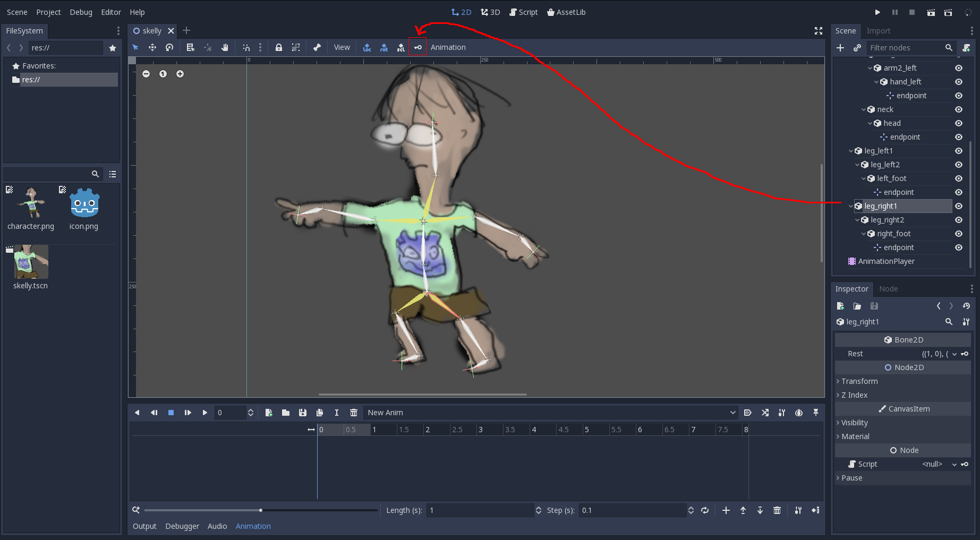
Task: Toggle visibility of leg_right1
Action: [x=959, y=206]
